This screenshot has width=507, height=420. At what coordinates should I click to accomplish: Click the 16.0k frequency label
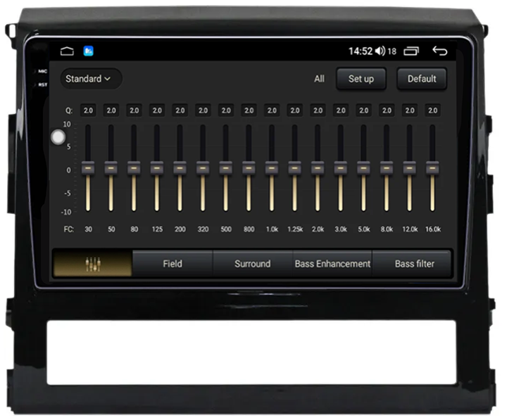433,229
